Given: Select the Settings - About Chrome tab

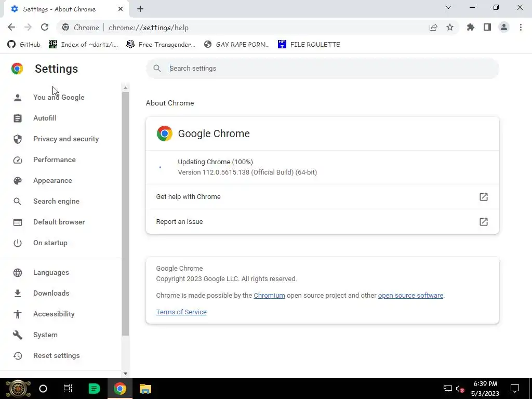Looking at the screenshot, I should coord(66,9).
